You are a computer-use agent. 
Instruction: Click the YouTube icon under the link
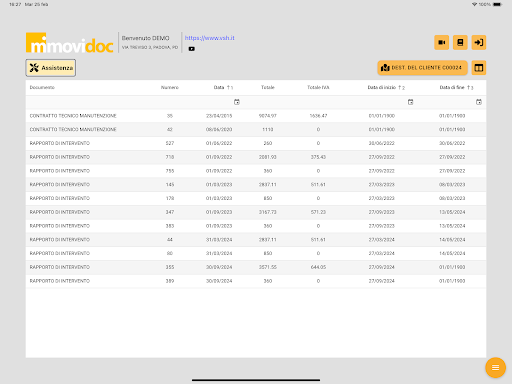point(192,49)
